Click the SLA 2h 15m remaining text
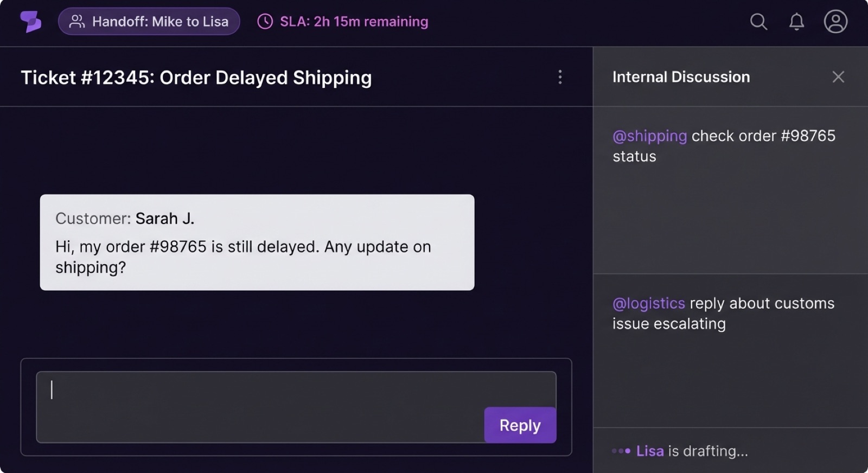Viewport: 868px width, 473px height. tap(354, 22)
